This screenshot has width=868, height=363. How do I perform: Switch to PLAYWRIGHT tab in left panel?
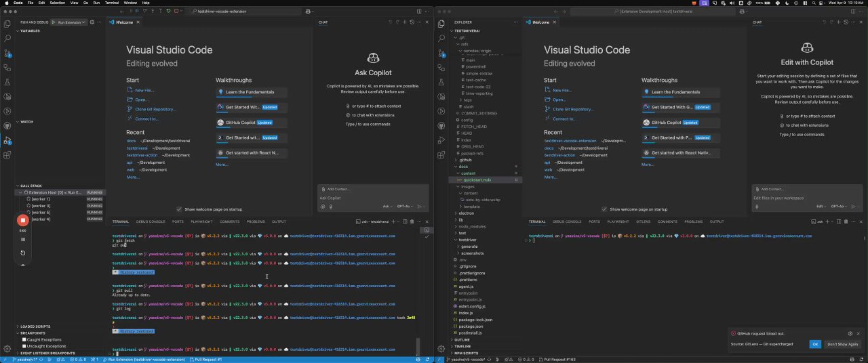(x=201, y=221)
